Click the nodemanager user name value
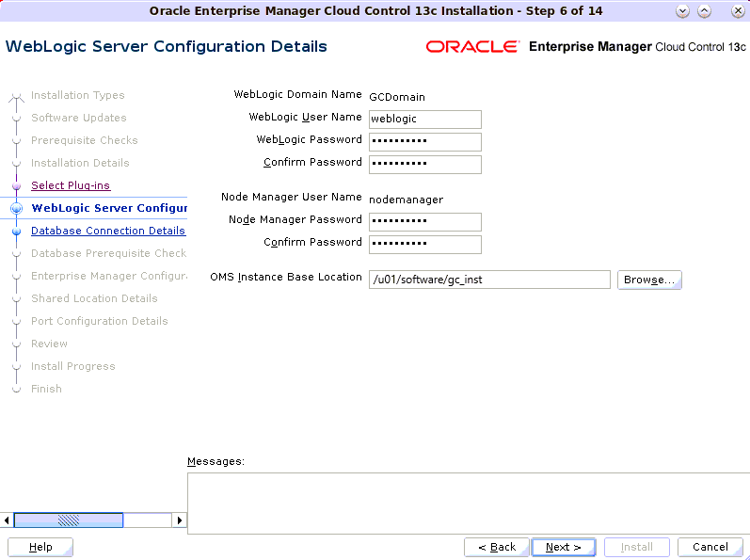 tap(407, 200)
